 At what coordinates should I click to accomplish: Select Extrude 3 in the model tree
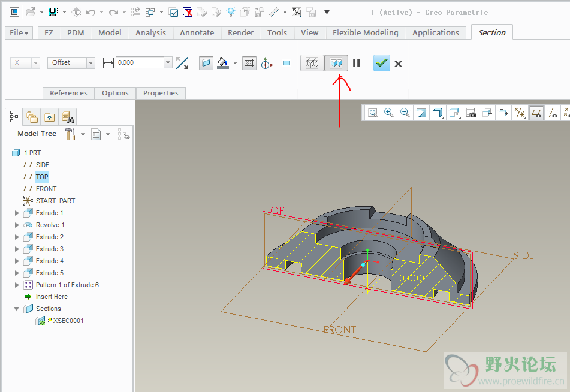pos(49,249)
